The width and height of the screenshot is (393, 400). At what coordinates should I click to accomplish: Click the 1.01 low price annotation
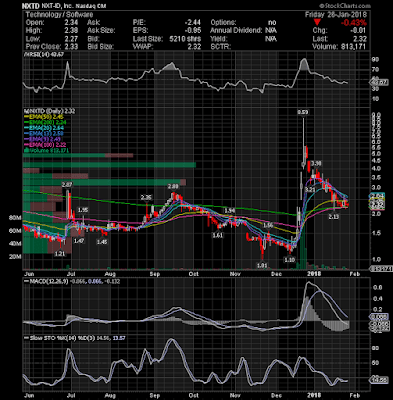pos(262,266)
